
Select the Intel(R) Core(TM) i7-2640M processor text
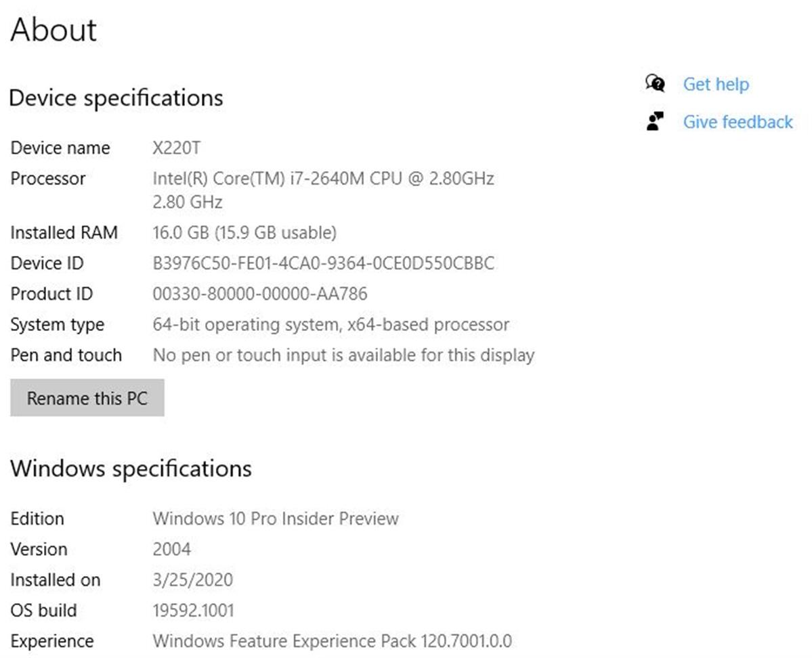click(x=323, y=179)
